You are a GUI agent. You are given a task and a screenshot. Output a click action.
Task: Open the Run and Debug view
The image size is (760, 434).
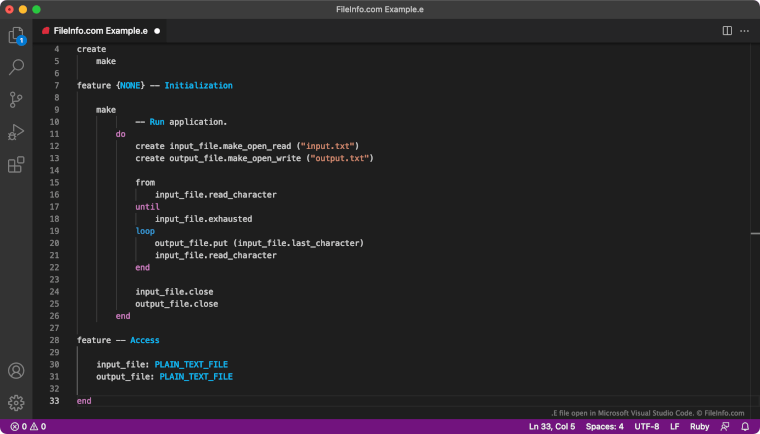pyautogui.click(x=16, y=132)
